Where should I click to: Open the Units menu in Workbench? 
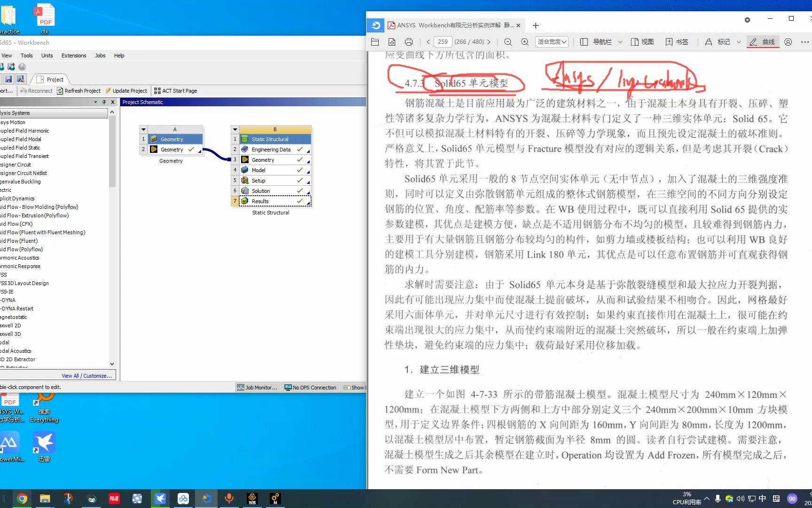pos(47,55)
